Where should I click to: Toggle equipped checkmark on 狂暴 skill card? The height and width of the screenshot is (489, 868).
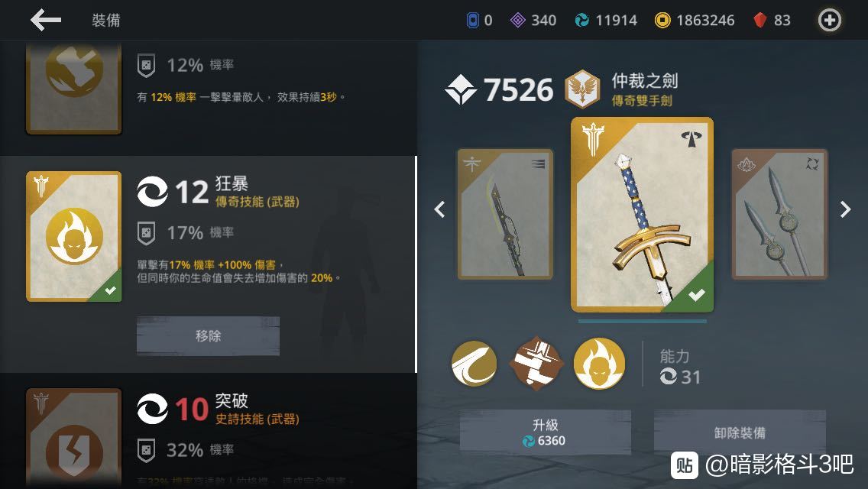[110, 290]
